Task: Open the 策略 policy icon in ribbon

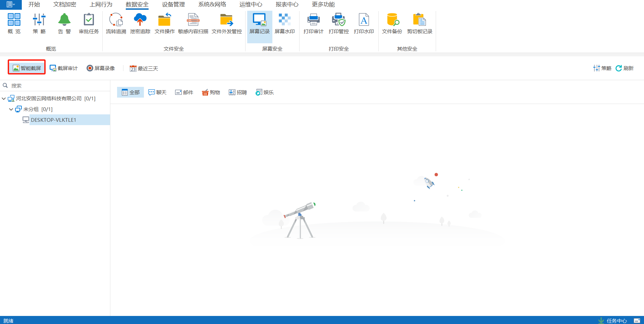Action: [39, 23]
